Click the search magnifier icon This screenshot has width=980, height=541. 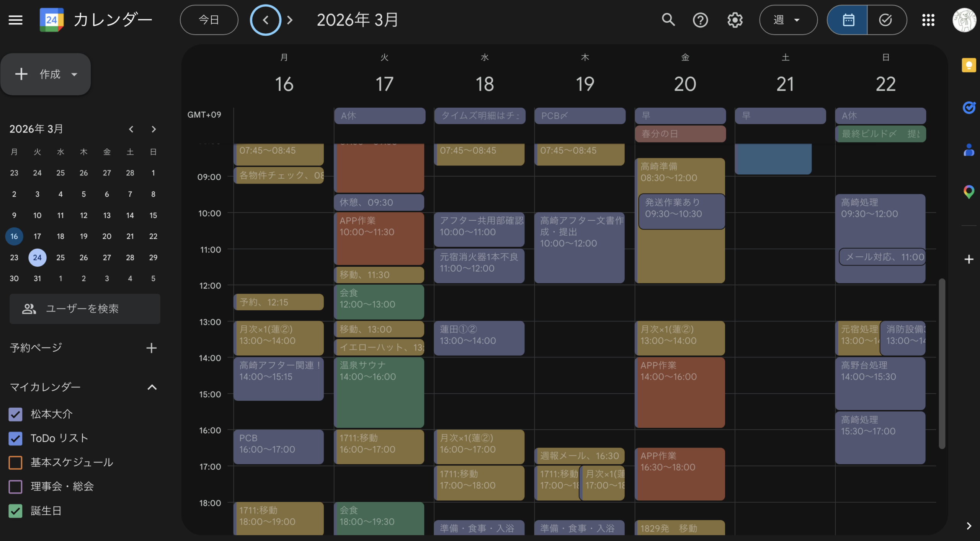(668, 20)
